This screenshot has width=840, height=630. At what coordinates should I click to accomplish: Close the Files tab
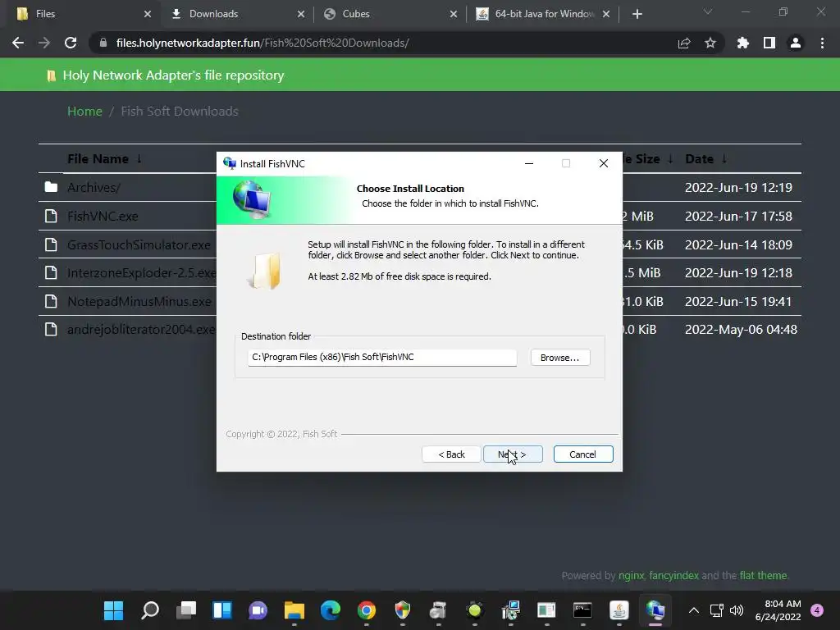point(148,14)
